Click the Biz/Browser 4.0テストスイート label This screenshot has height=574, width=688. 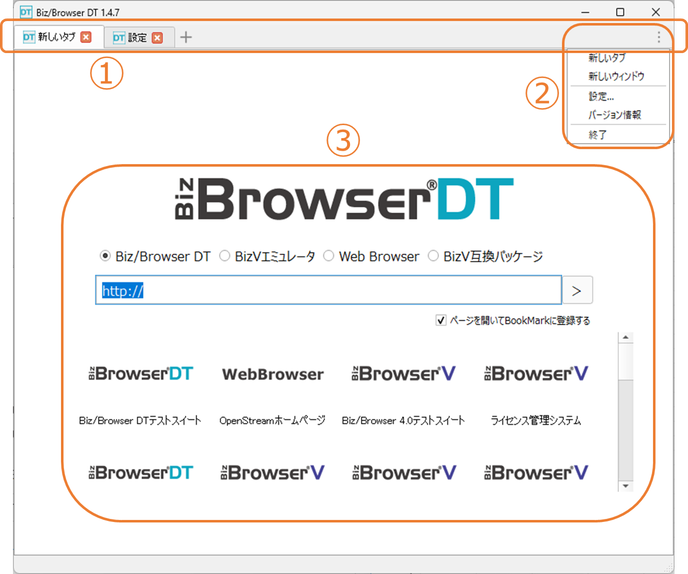coord(403,420)
